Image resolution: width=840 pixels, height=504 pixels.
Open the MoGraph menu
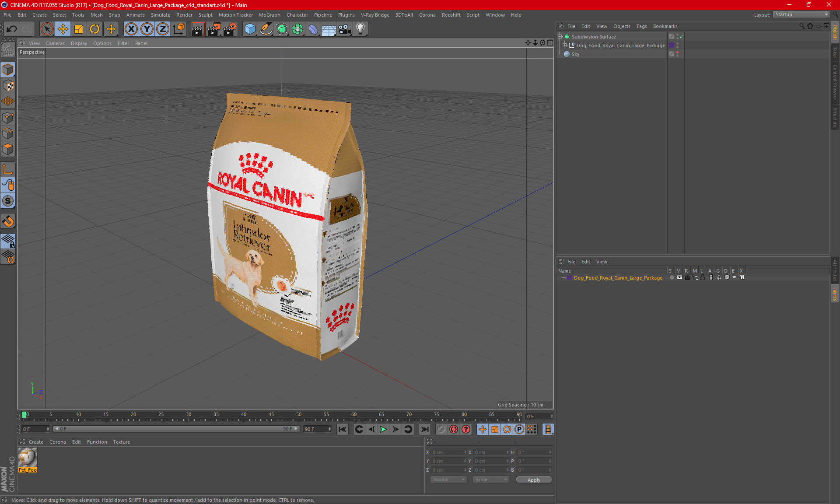269,15
